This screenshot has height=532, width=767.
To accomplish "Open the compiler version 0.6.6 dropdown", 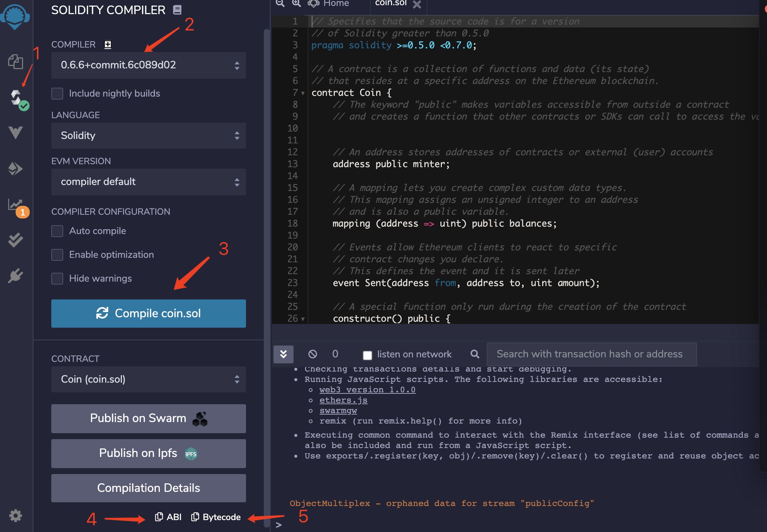I will coord(148,65).
